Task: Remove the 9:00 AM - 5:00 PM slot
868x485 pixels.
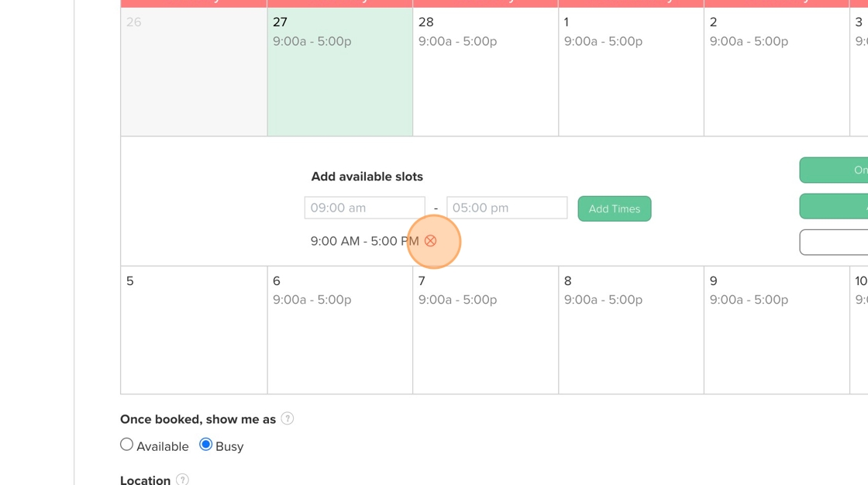Action: point(430,241)
